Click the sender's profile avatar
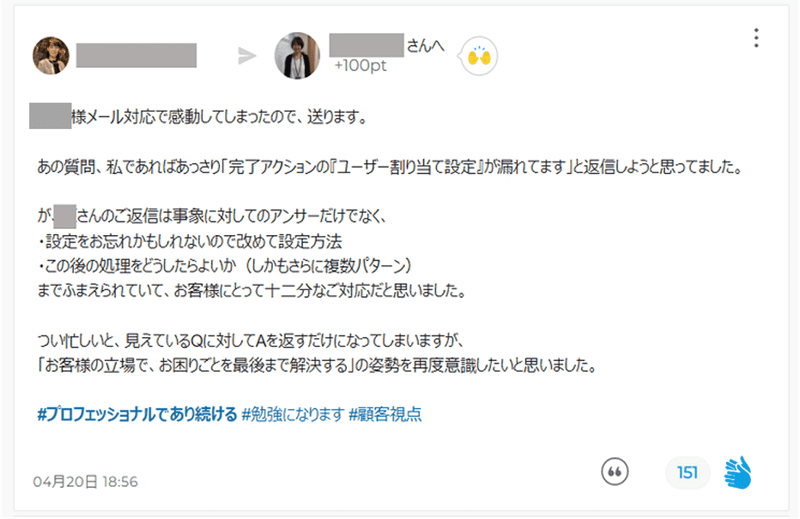 (x=51, y=56)
